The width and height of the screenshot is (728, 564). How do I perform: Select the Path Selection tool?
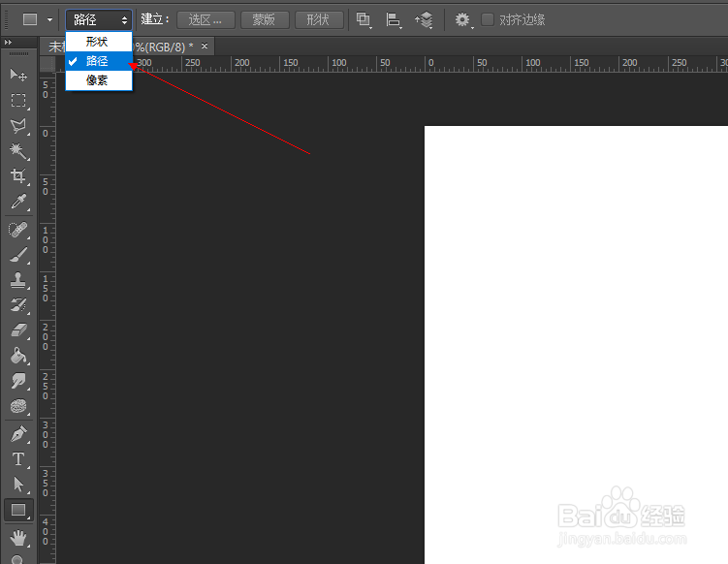point(18,485)
